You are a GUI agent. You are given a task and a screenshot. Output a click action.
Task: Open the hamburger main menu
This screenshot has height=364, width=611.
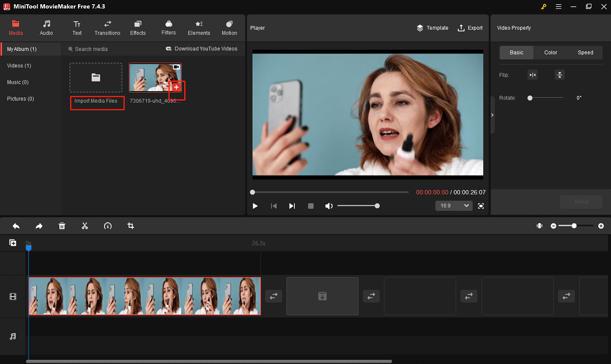(x=558, y=6)
